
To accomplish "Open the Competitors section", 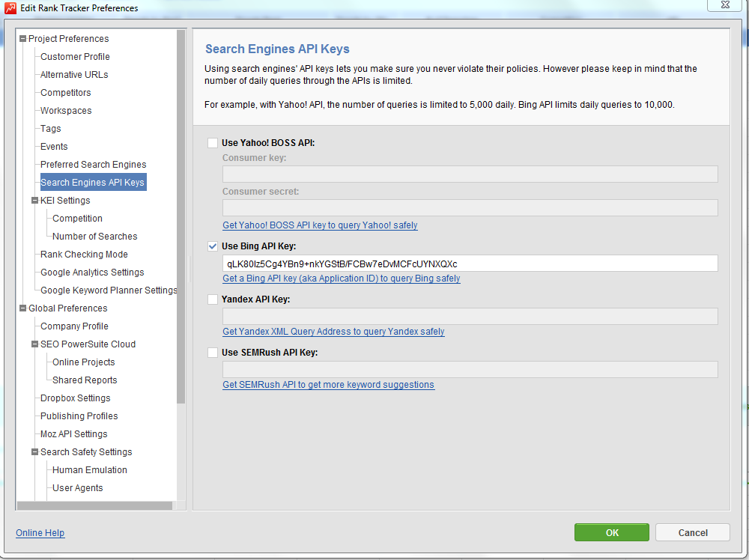I will click(65, 93).
